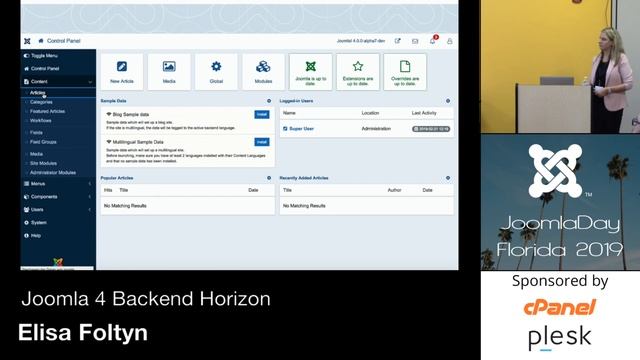The width and height of the screenshot is (640, 360).
Task: Open Logged-in Users module settings gear
Action: click(x=448, y=101)
